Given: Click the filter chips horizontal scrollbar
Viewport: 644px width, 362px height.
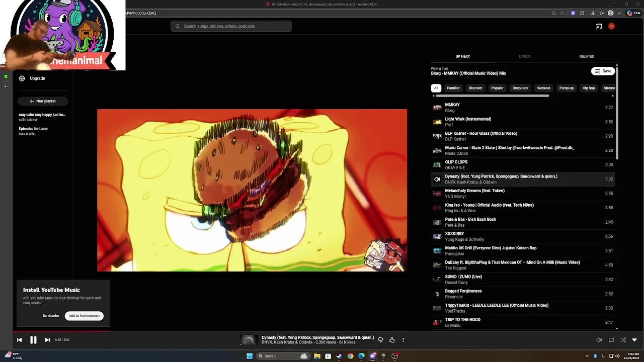Looking at the screenshot, I should (492, 96).
